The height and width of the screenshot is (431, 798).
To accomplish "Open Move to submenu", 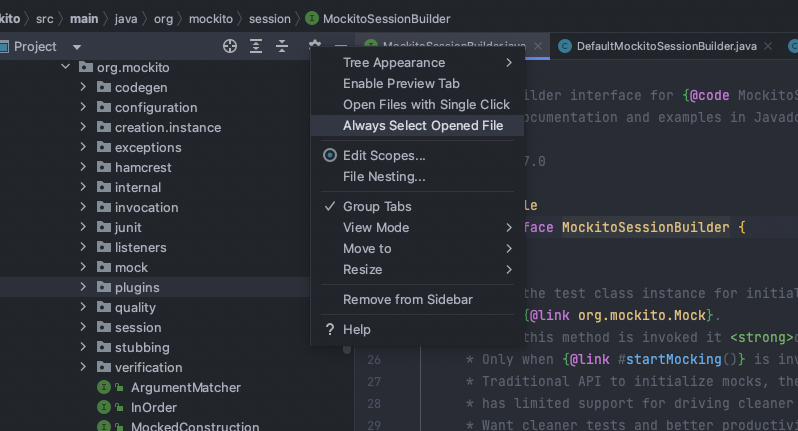I will pyautogui.click(x=417, y=248).
